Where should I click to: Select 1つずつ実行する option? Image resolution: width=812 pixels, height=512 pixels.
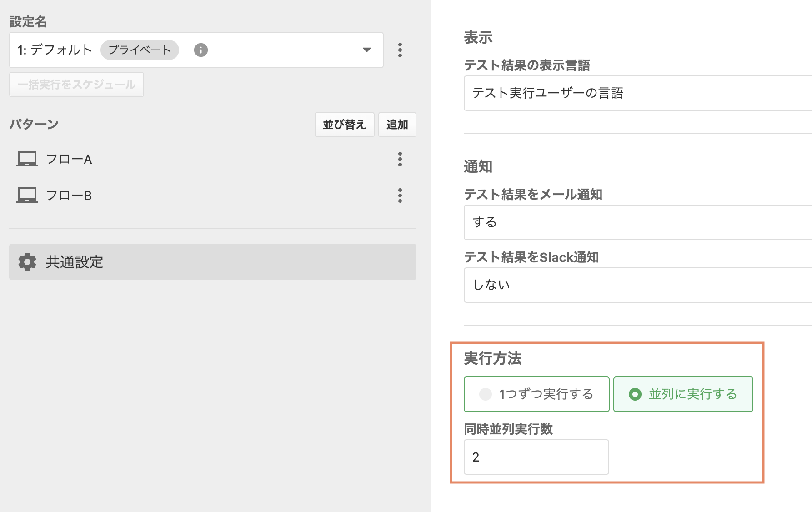[536, 394]
